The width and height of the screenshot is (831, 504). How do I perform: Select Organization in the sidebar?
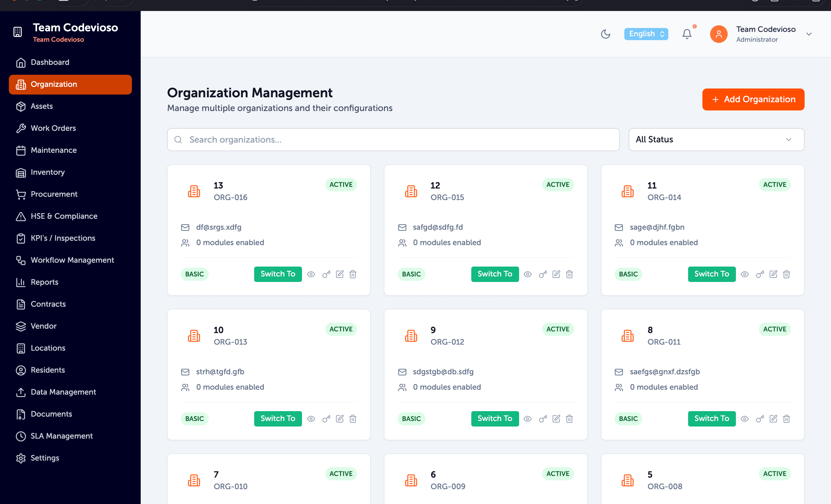coord(70,84)
